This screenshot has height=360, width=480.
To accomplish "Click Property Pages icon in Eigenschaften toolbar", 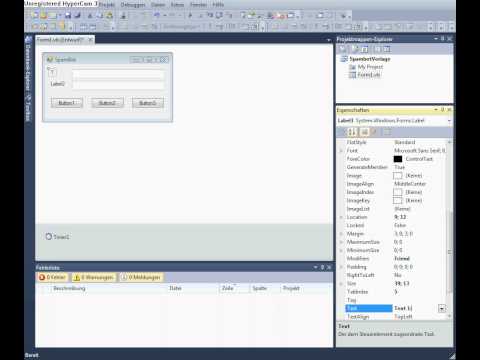I will click(387, 132).
